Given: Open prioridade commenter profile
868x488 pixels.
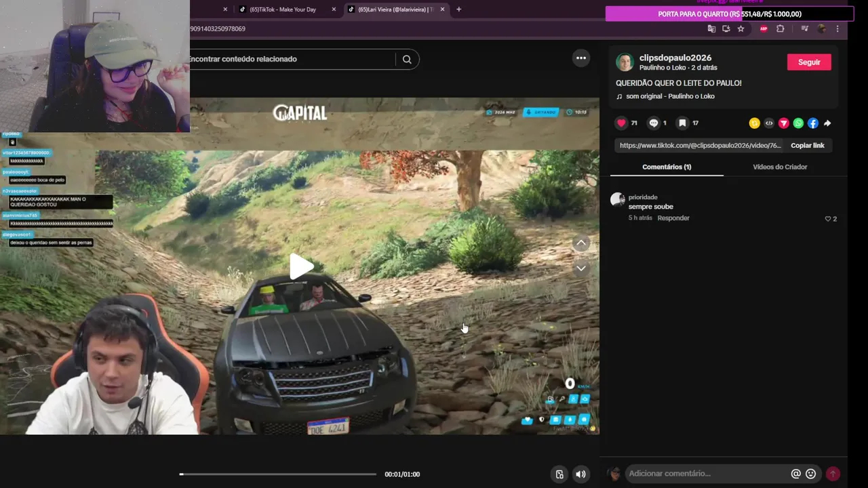Looking at the screenshot, I should [643, 197].
